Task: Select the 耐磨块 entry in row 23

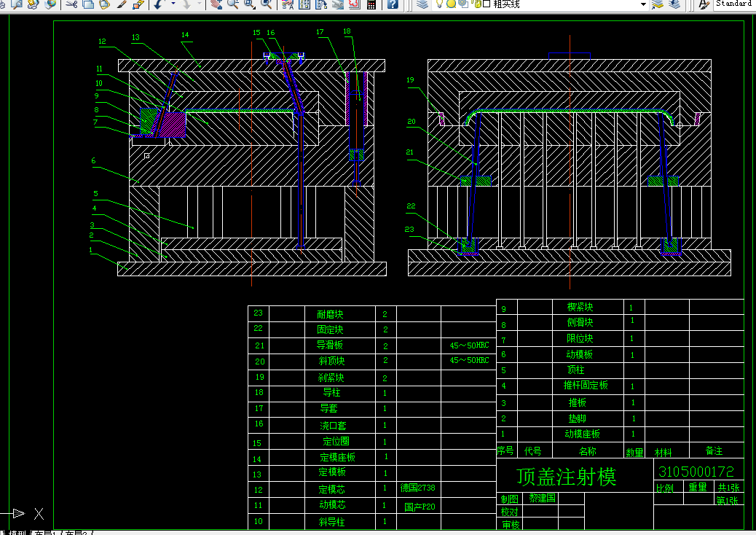Action: click(x=330, y=315)
